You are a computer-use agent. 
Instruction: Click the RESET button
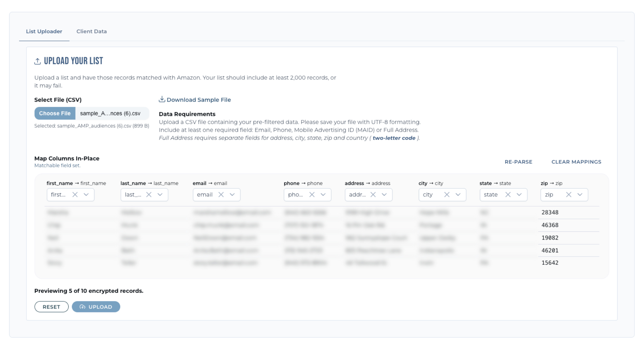click(51, 307)
